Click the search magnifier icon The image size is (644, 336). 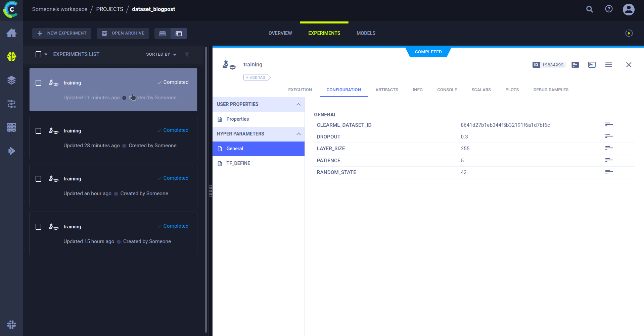pyautogui.click(x=590, y=9)
